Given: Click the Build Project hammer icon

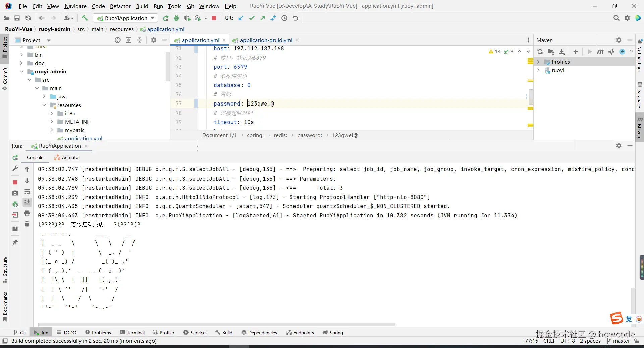Looking at the screenshot, I should [85, 18].
